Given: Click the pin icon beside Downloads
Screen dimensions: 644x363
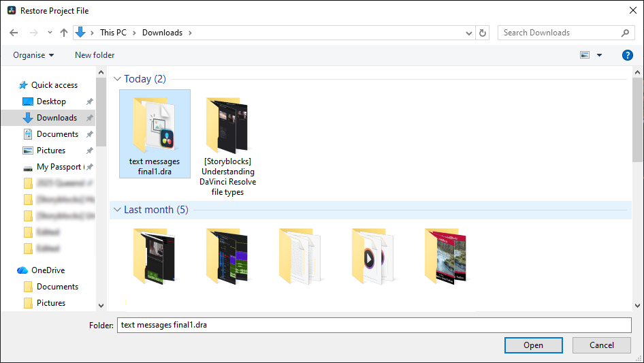Looking at the screenshot, I should [x=90, y=118].
